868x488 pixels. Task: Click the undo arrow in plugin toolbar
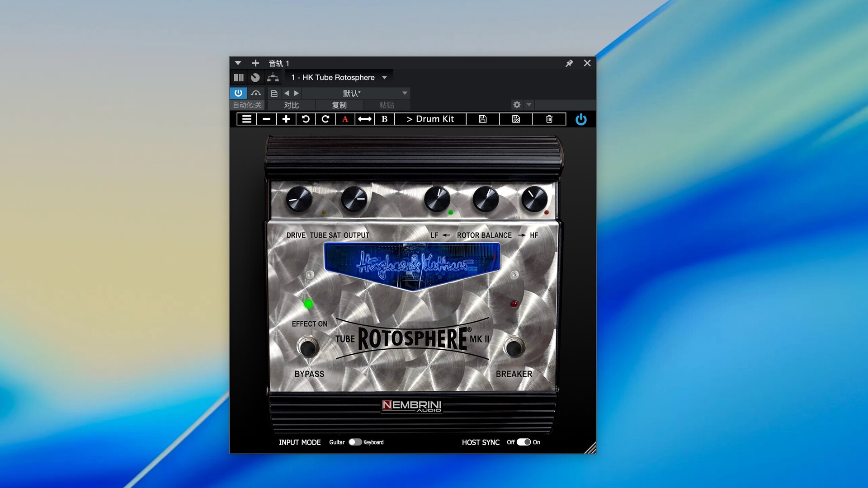(x=306, y=119)
